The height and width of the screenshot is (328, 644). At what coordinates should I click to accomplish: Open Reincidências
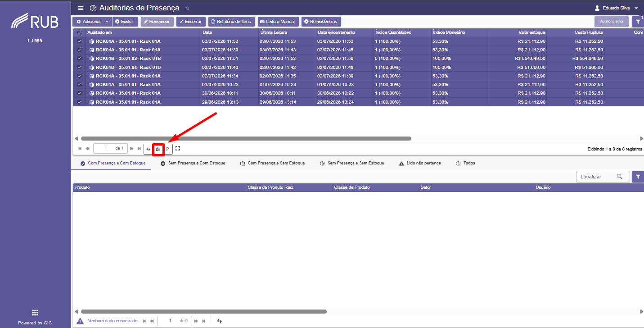click(321, 21)
